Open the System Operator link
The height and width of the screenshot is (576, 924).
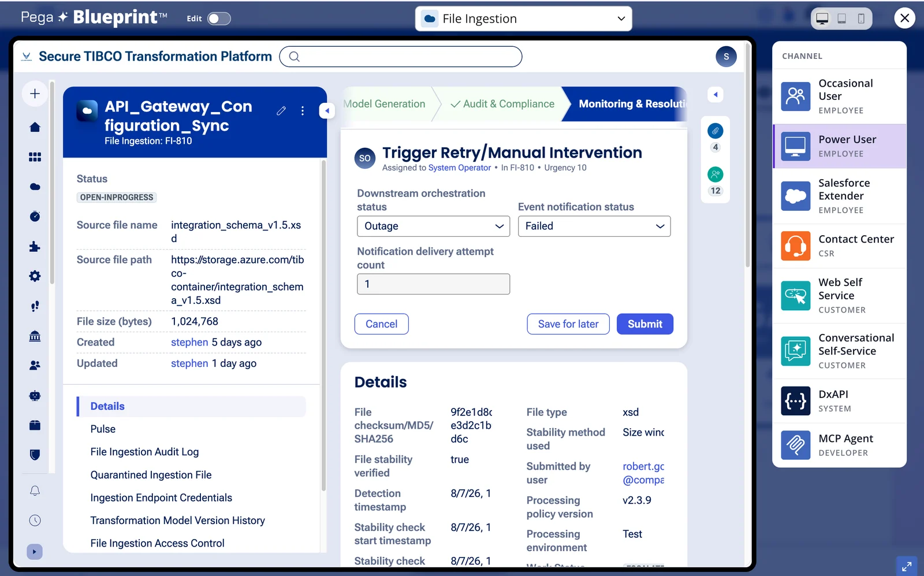pos(460,168)
